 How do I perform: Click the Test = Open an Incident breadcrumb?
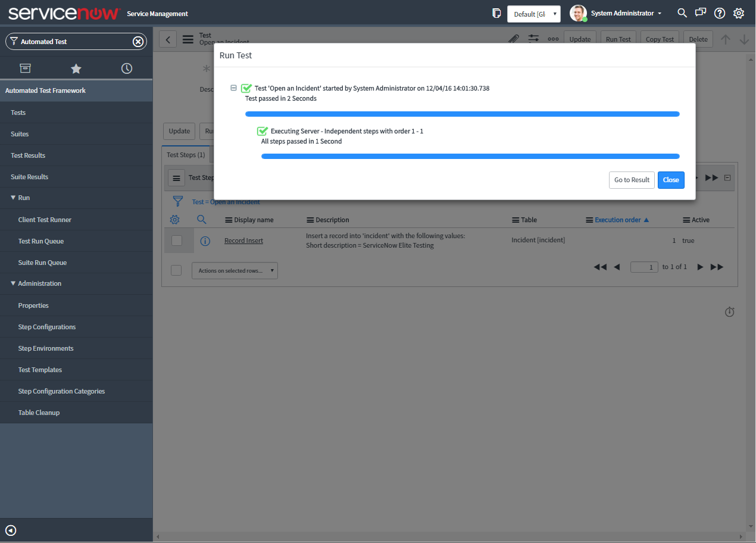coord(226,202)
